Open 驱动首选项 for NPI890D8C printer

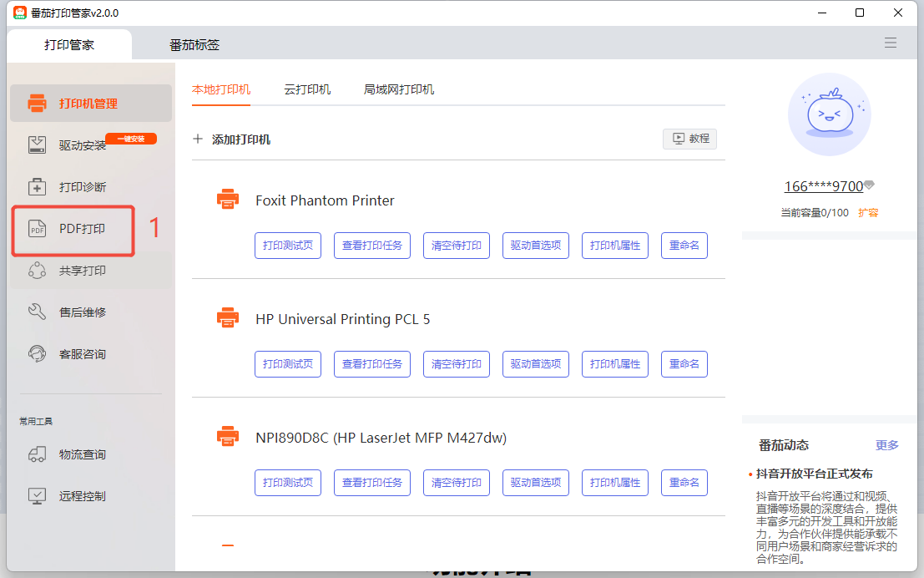pos(536,483)
